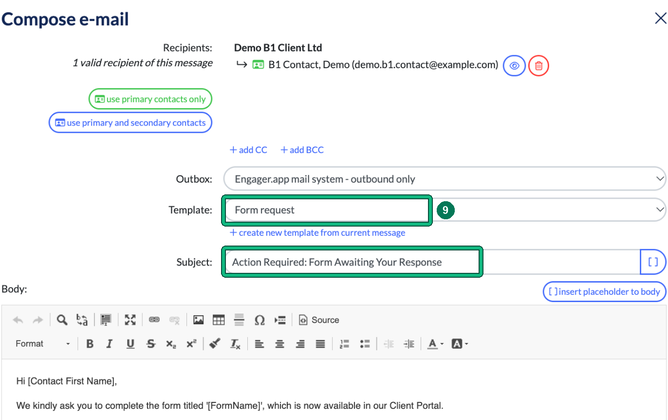Screen dimensions: 668x420
Task: Align text to the right
Action: [x=300, y=344]
